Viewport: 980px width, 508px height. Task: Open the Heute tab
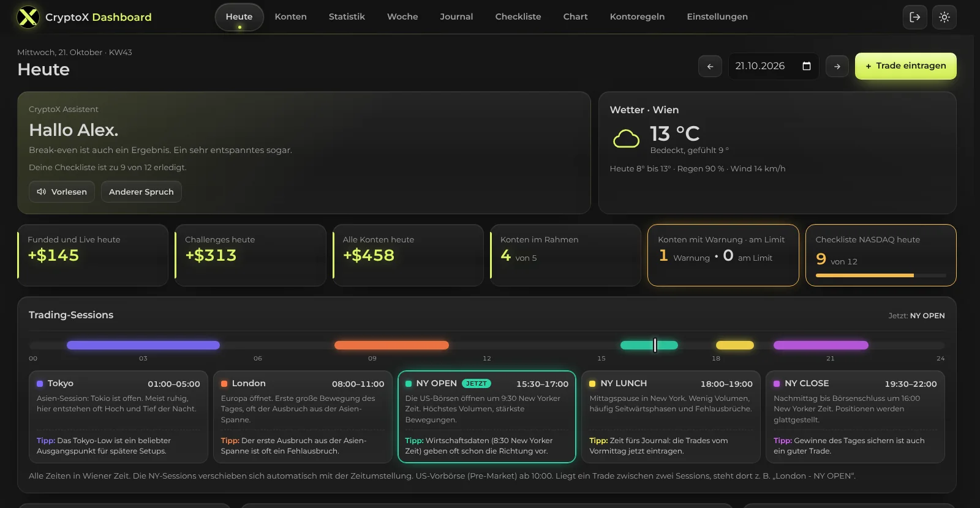coord(239,17)
